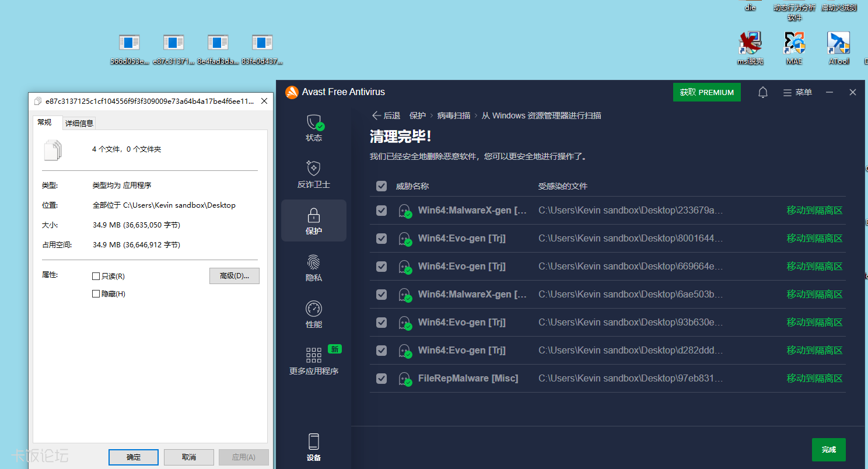Switch to the 详细信息 details tab
This screenshot has width=868, height=469.
click(79, 123)
